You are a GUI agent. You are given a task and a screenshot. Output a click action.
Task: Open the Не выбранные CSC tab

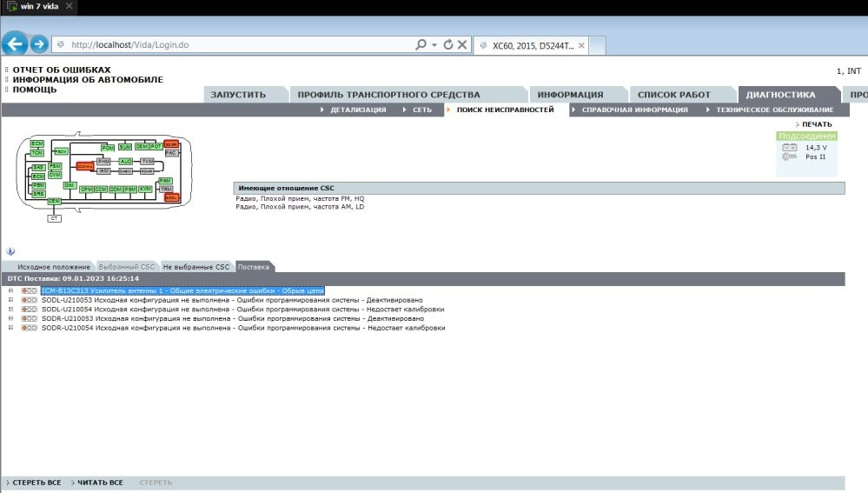[196, 267]
